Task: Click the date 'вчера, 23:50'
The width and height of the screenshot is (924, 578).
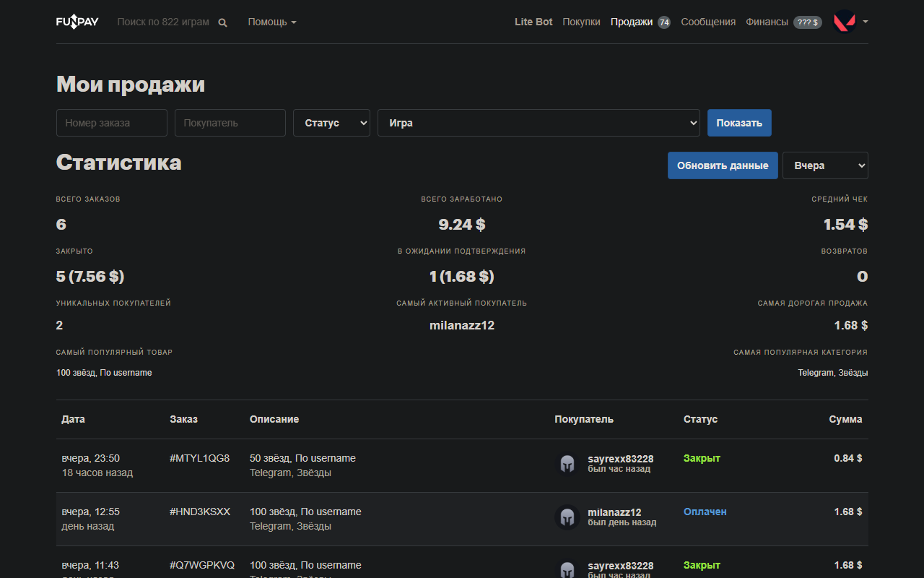Action: pos(91,458)
